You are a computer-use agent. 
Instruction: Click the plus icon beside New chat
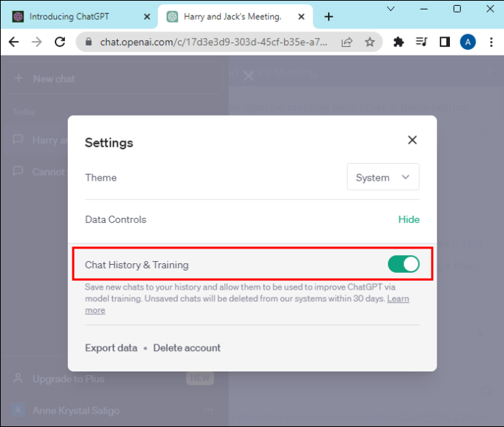(x=19, y=78)
